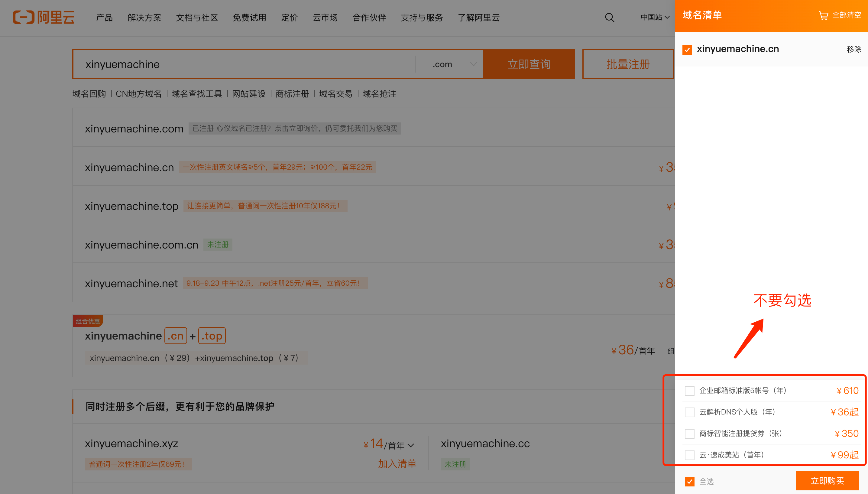
Task: Open the 产品 menu
Action: (x=104, y=18)
